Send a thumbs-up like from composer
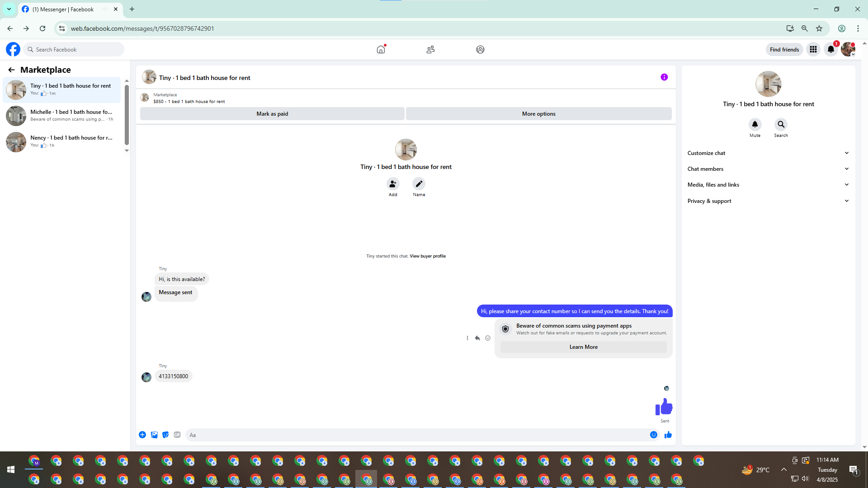The width and height of the screenshot is (868, 488). [668, 435]
